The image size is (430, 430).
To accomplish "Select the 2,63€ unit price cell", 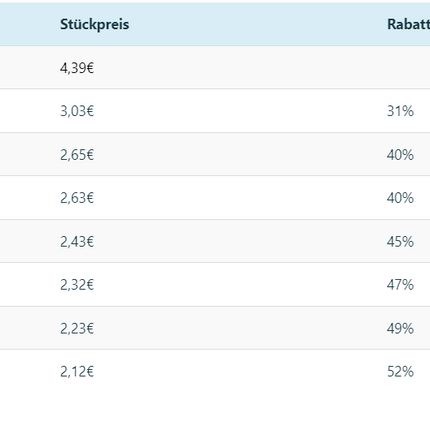I will point(77,198).
